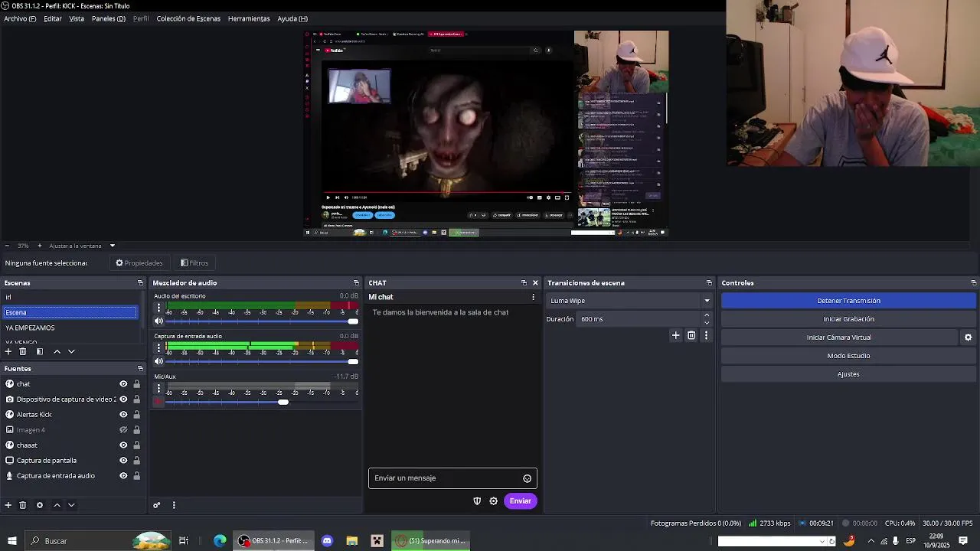
Task: Open scene filters icon in Escenas panel
Action: click(40, 351)
